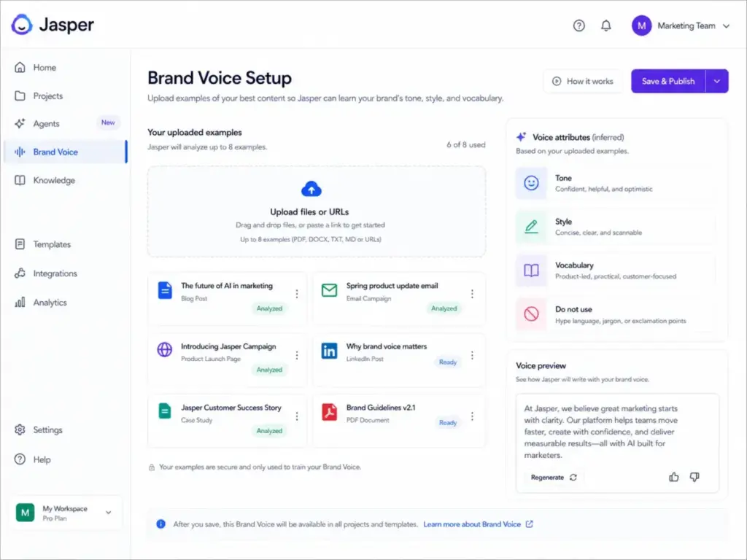Click the globe icon for Introducing Jasper Campaign

[x=165, y=350]
